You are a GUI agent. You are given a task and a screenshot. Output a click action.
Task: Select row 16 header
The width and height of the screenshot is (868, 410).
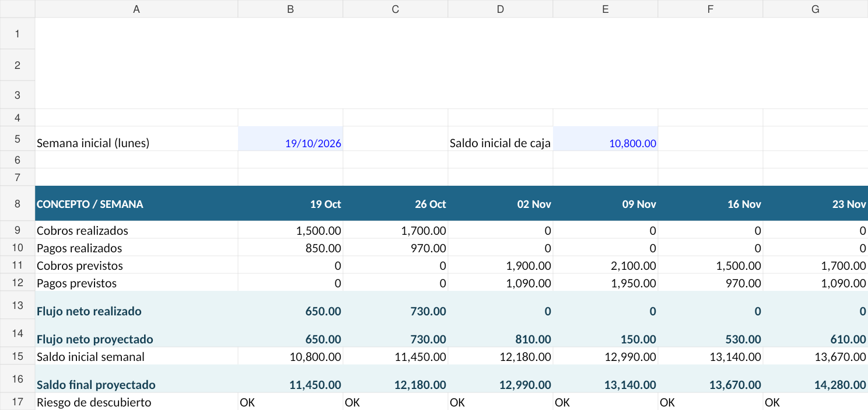tap(17, 378)
